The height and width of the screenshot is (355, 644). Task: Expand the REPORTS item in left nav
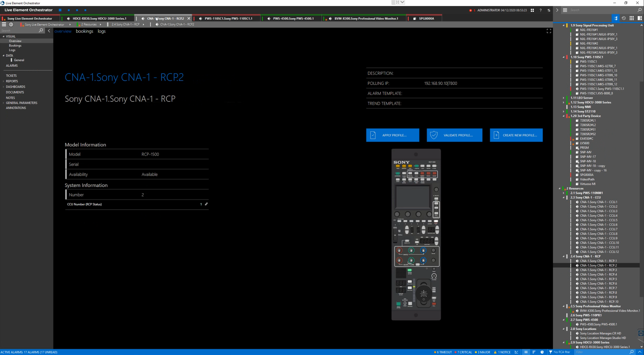tap(4, 81)
